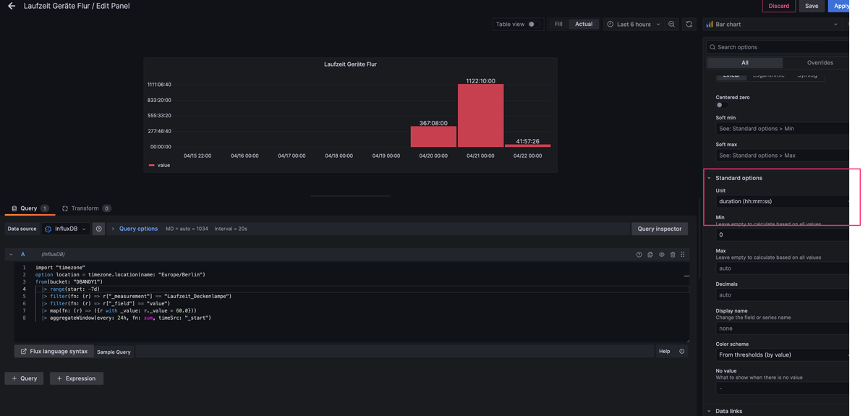Click the No value input field
The width and height of the screenshot is (868, 416).
782,389
